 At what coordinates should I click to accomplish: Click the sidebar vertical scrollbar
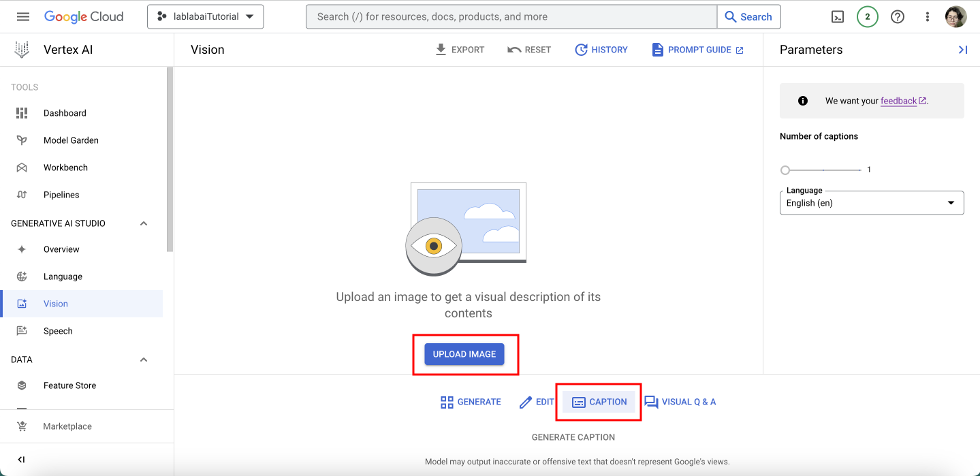(170, 160)
